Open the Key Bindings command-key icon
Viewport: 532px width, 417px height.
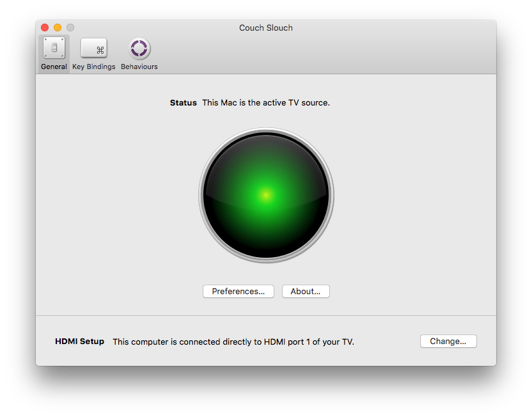pos(93,48)
